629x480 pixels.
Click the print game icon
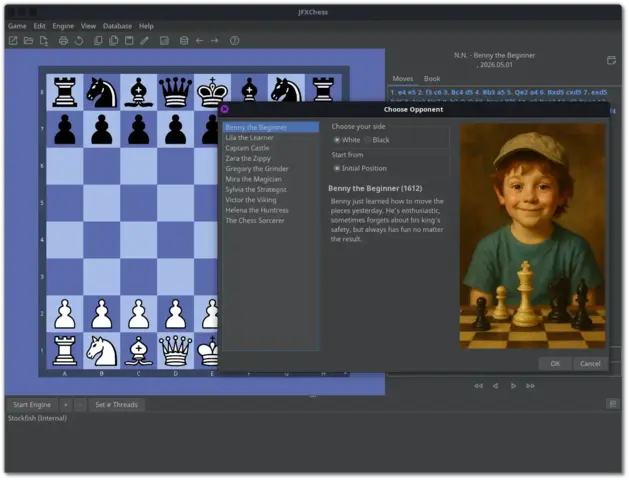coord(63,41)
